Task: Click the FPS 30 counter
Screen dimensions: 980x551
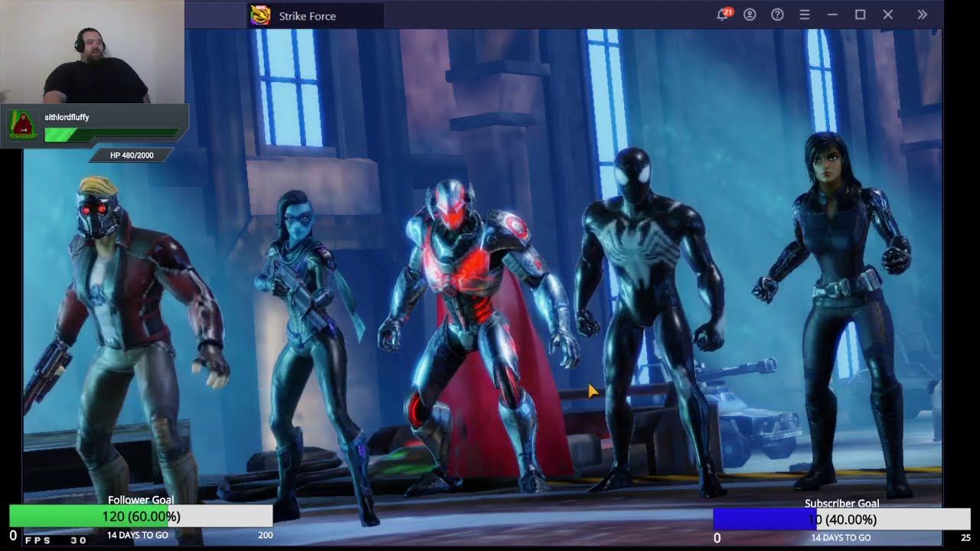Action: (57, 540)
